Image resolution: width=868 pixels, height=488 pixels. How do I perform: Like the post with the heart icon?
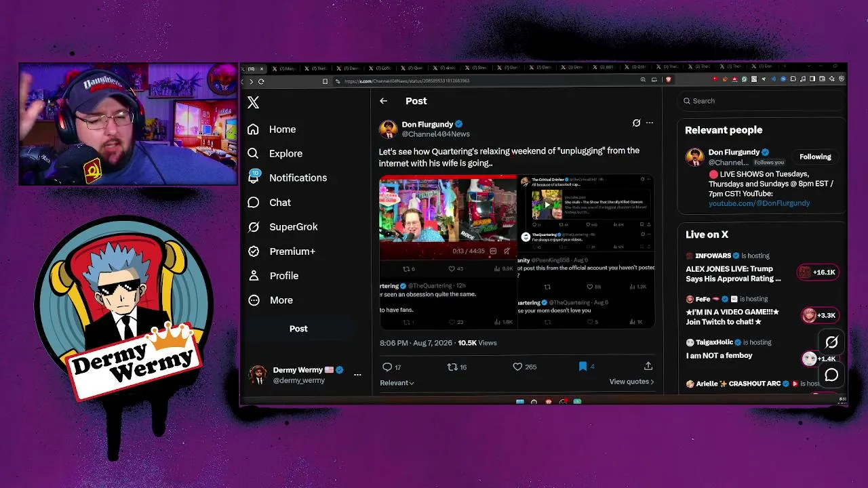click(517, 367)
